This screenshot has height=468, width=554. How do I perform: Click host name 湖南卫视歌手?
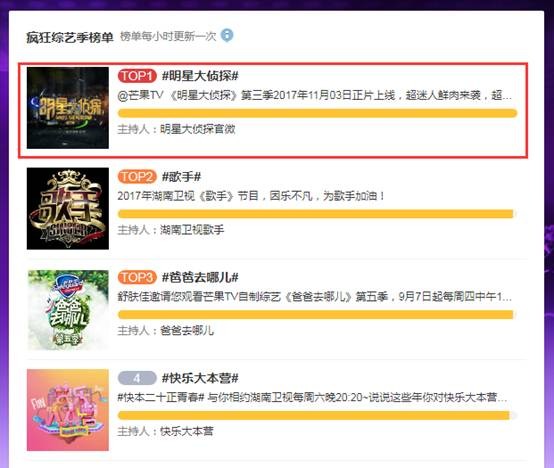click(192, 230)
